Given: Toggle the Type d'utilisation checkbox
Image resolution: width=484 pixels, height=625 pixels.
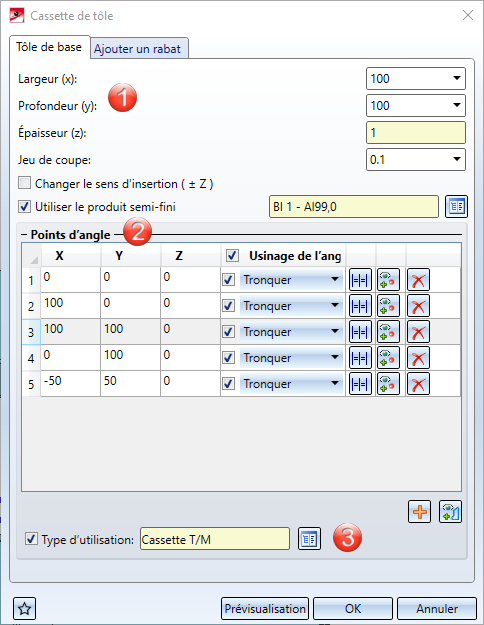Looking at the screenshot, I should [31, 539].
